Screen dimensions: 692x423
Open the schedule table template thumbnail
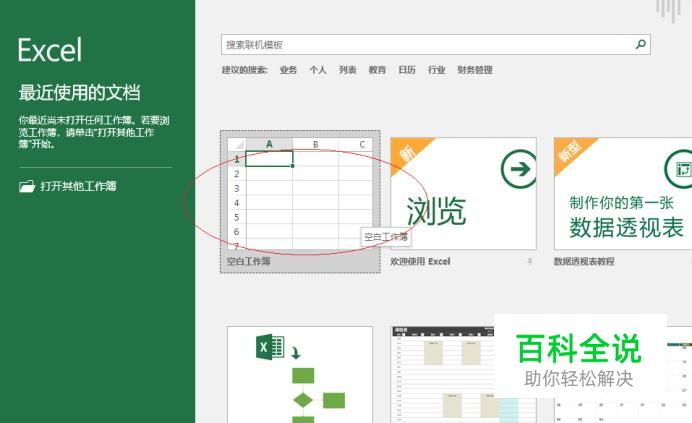pyautogui.click(x=463, y=374)
